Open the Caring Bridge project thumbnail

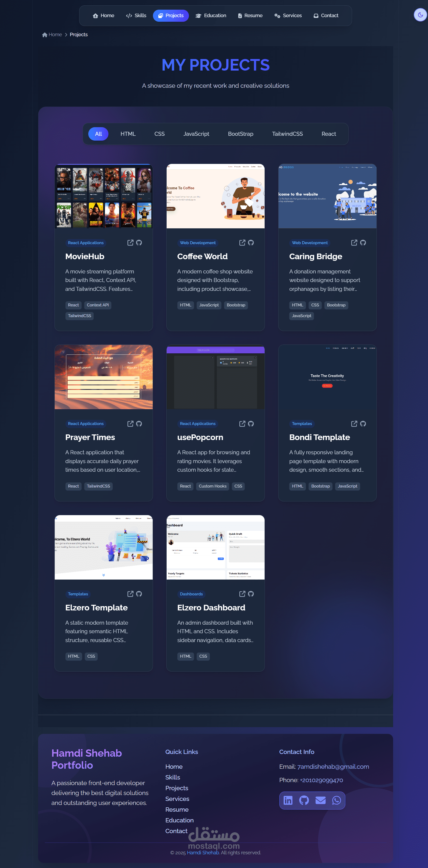[x=328, y=196]
